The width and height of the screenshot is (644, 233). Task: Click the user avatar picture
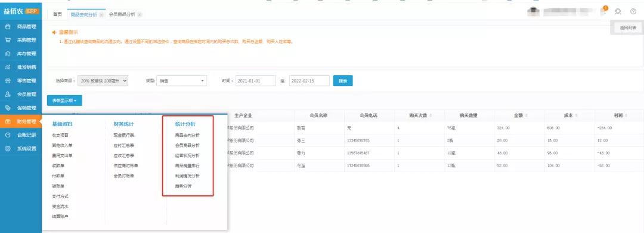pyautogui.click(x=534, y=11)
